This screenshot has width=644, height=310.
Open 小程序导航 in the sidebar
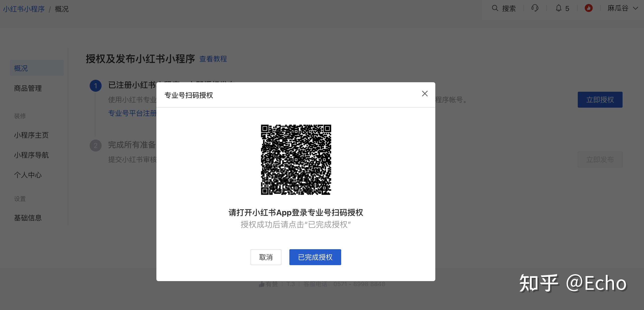31,155
